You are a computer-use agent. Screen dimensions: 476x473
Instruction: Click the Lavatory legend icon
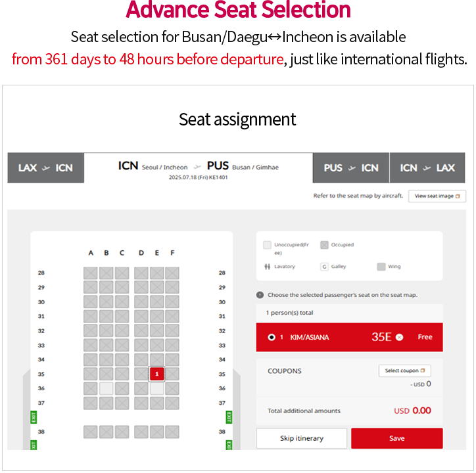click(267, 266)
